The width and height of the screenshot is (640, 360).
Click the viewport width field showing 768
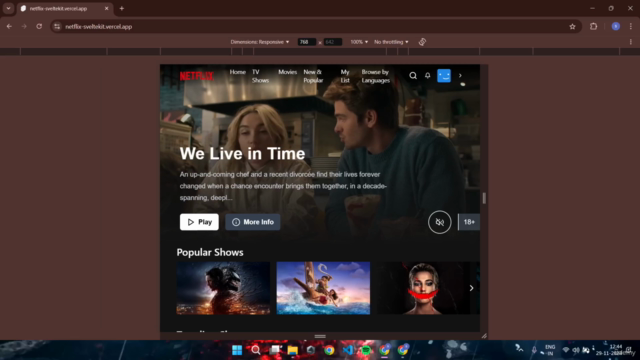click(307, 42)
